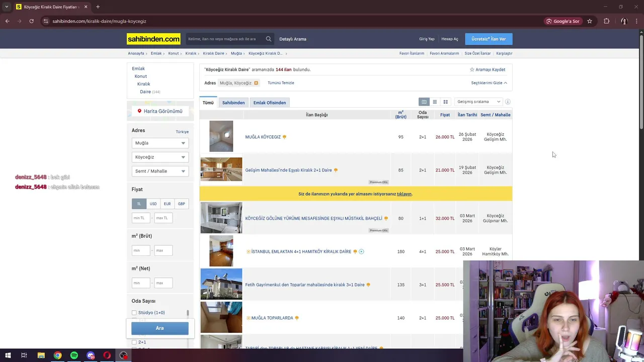644x362 pixels.
Task: Select the classic list view icon
Action: (435, 102)
